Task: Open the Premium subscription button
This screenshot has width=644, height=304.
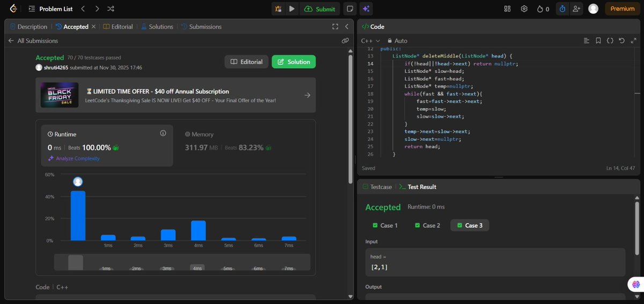Action: 623,9
